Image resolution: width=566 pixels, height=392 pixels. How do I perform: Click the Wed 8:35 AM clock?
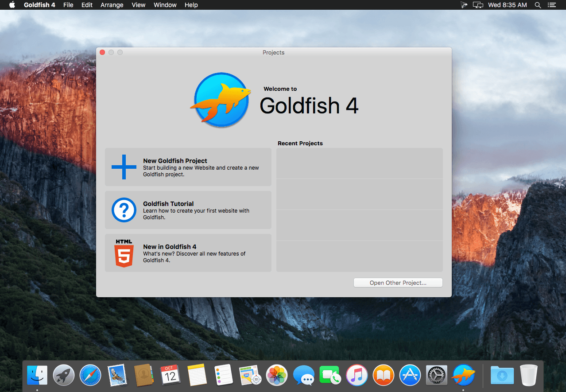tap(508, 5)
